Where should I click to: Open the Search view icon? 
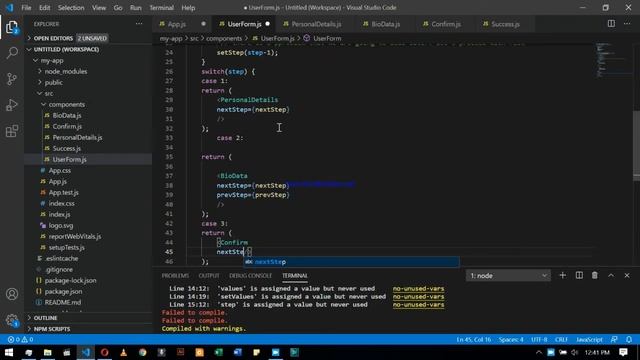(12, 53)
